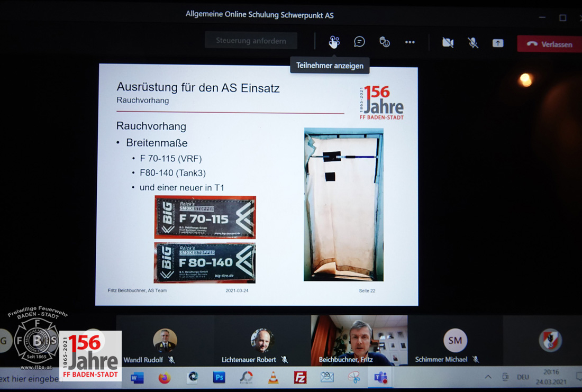
Task: Click the '2021-03-24' date in the slide footer
Action: pyautogui.click(x=237, y=290)
